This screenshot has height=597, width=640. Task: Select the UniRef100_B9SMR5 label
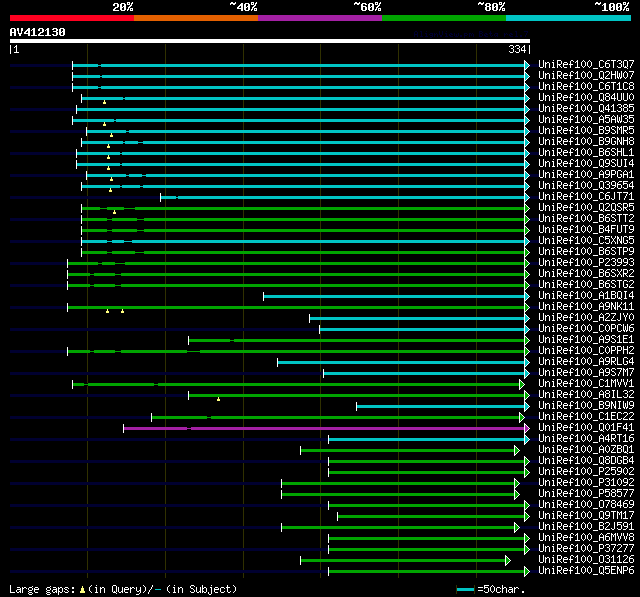click(x=586, y=131)
